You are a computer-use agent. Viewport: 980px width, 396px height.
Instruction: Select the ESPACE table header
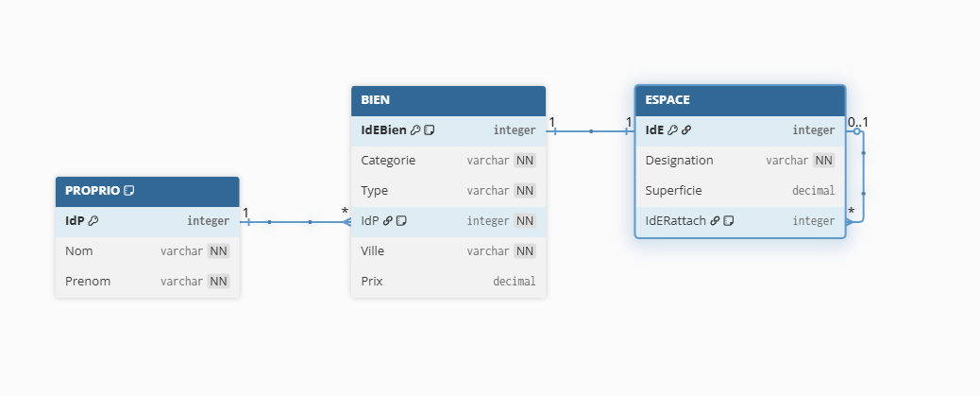740,100
